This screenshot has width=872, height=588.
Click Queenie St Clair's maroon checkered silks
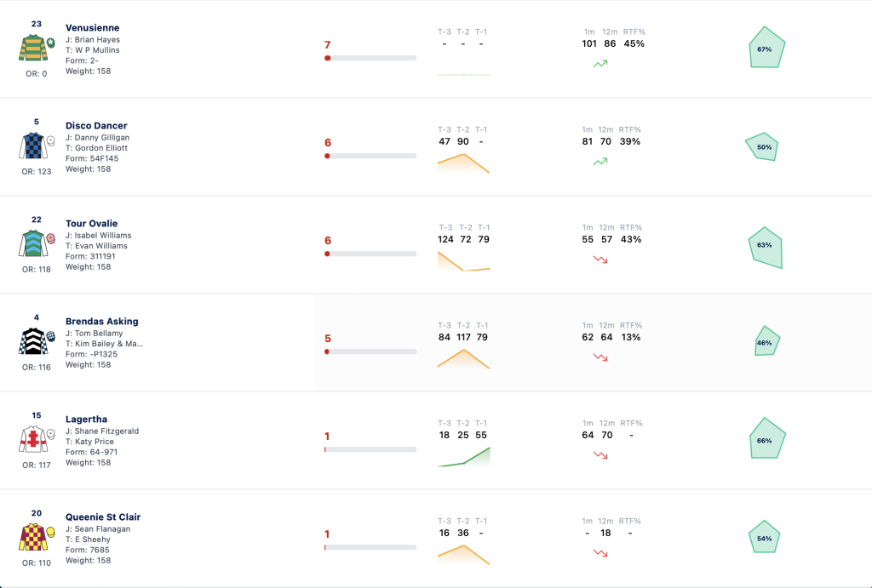[36, 537]
